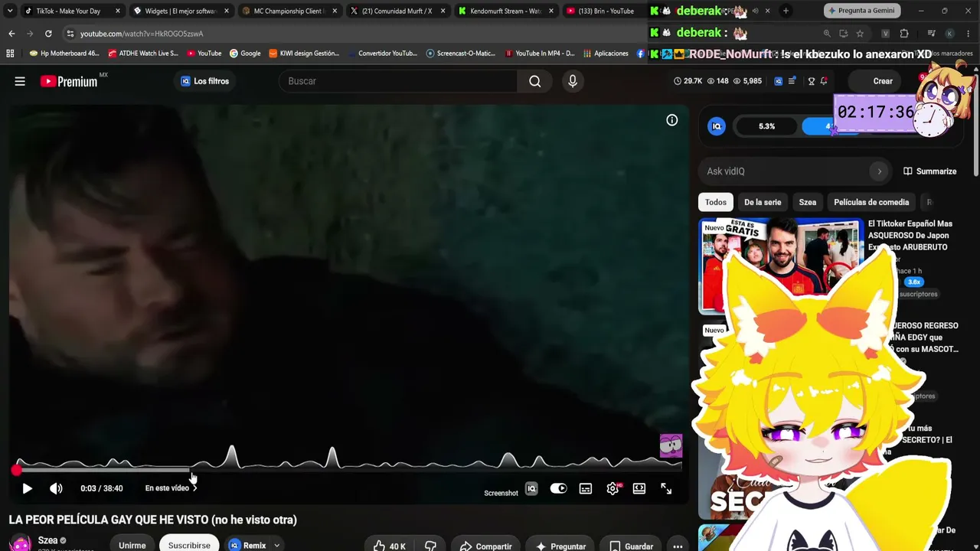The height and width of the screenshot is (551, 980).
Task: Select the 'De la serie' filter chip
Action: point(763,202)
